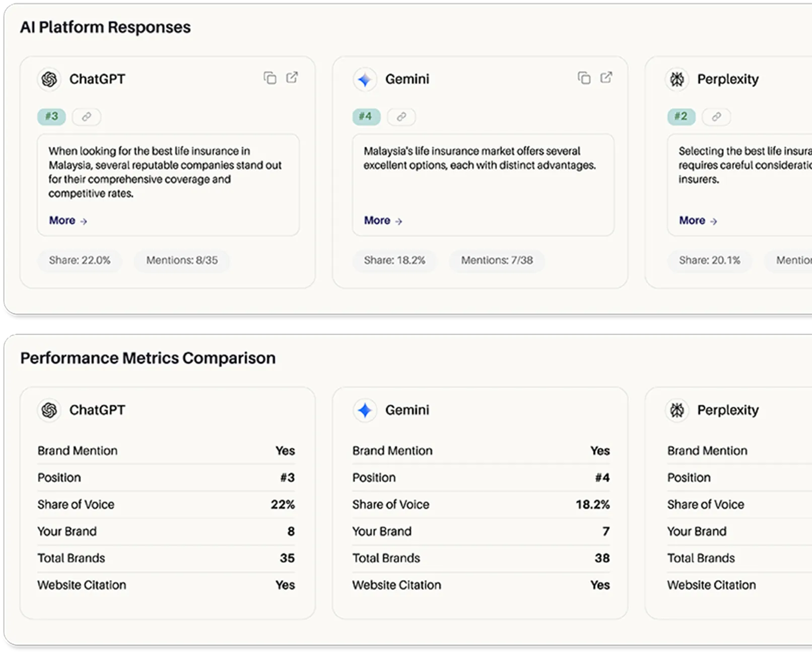Click the ChatGPT response text box
This screenshot has height=654, width=812.
point(168,185)
